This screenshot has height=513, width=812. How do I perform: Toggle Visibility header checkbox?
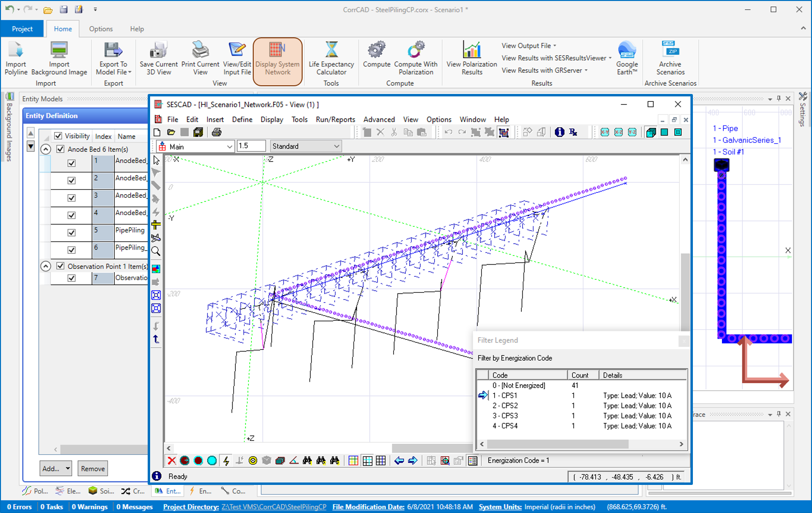coord(58,136)
